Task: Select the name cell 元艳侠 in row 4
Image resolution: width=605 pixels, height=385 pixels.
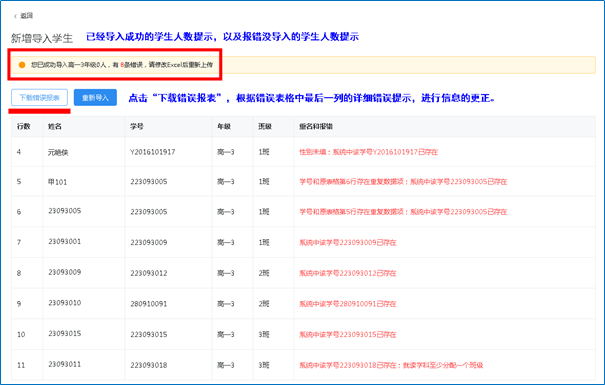Action: (58, 152)
